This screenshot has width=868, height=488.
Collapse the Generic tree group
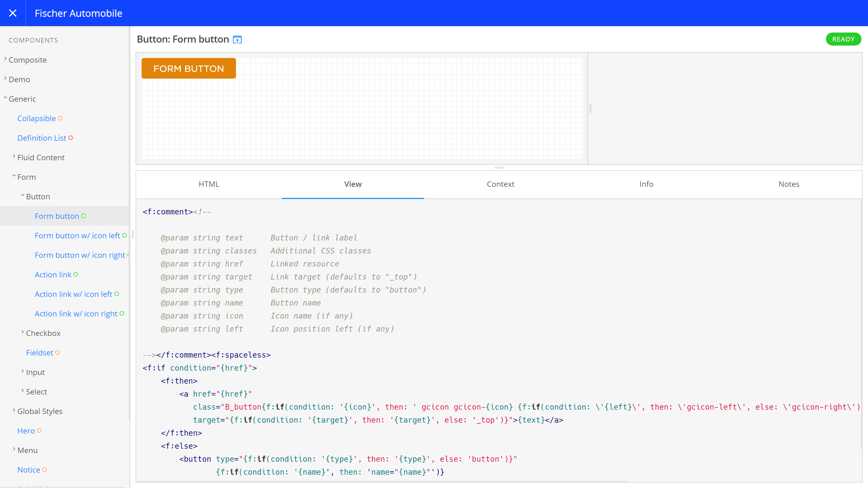pos(22,99)
